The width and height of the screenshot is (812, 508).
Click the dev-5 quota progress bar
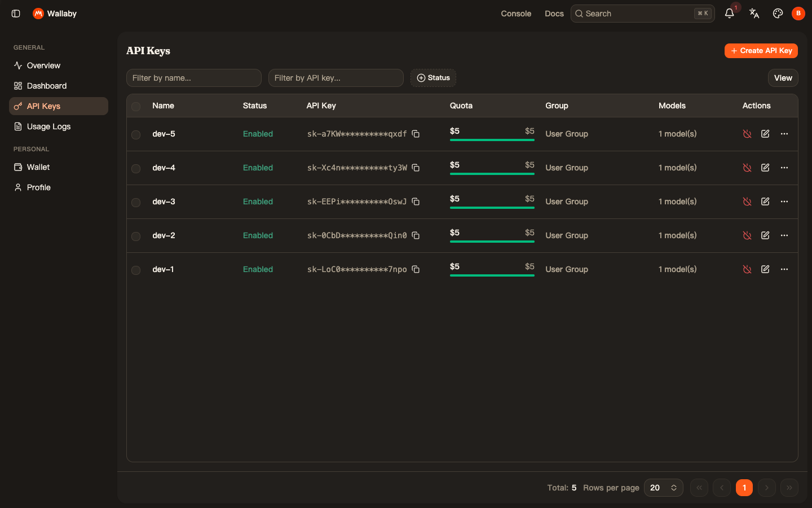click(492, 140)
